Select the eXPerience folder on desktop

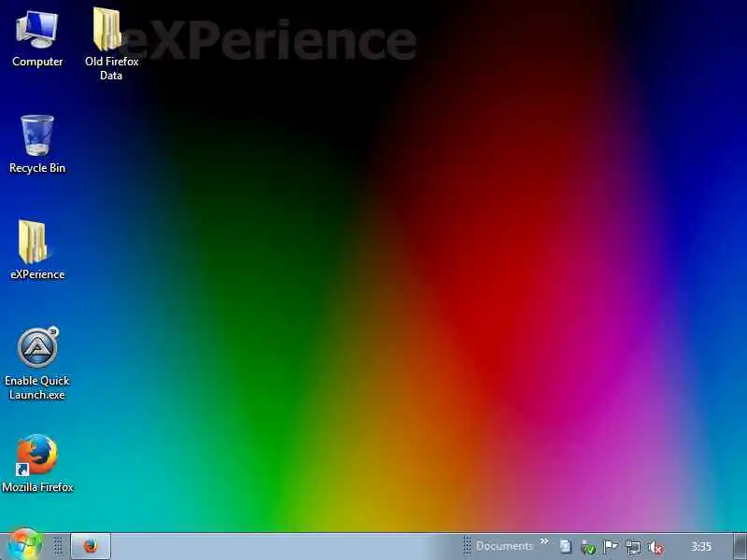37,249
